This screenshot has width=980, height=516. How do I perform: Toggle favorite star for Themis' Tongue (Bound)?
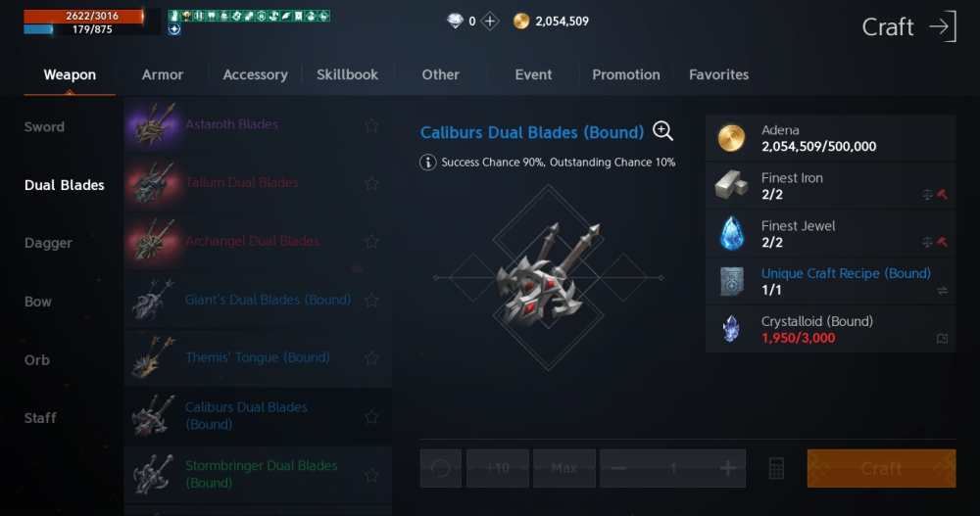(371, 358)
